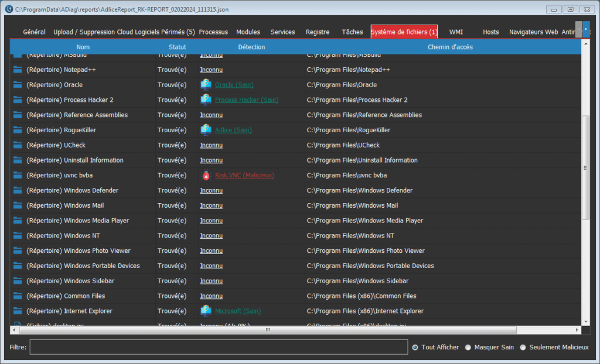Open the Risk.VNC (Malicieux) detection link

tap(244, 175)
